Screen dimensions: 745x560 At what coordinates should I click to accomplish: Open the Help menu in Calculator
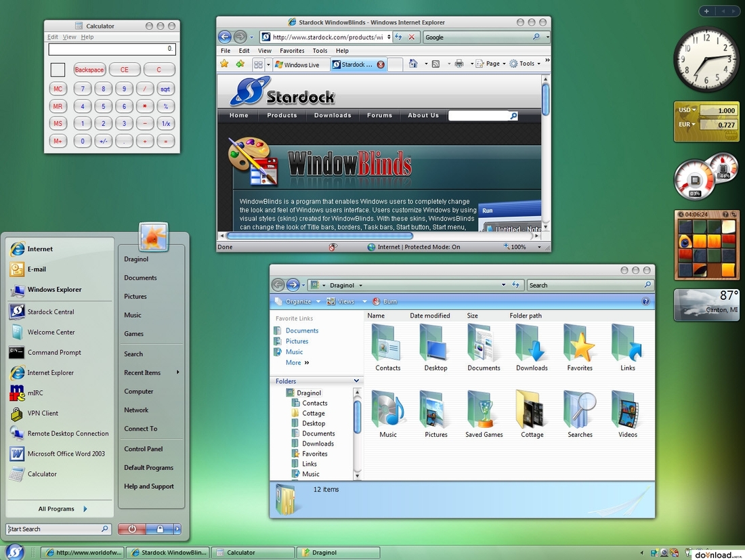[x=87, y=37]
